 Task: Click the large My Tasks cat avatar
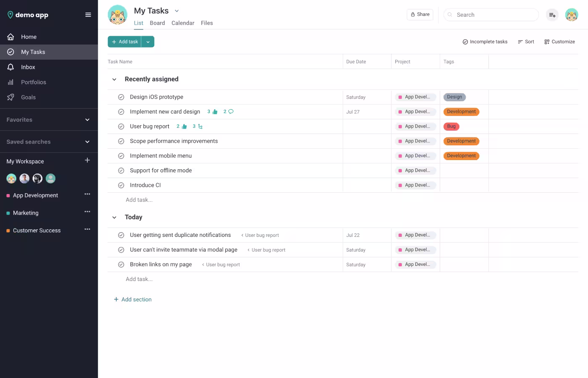(118, 15)
